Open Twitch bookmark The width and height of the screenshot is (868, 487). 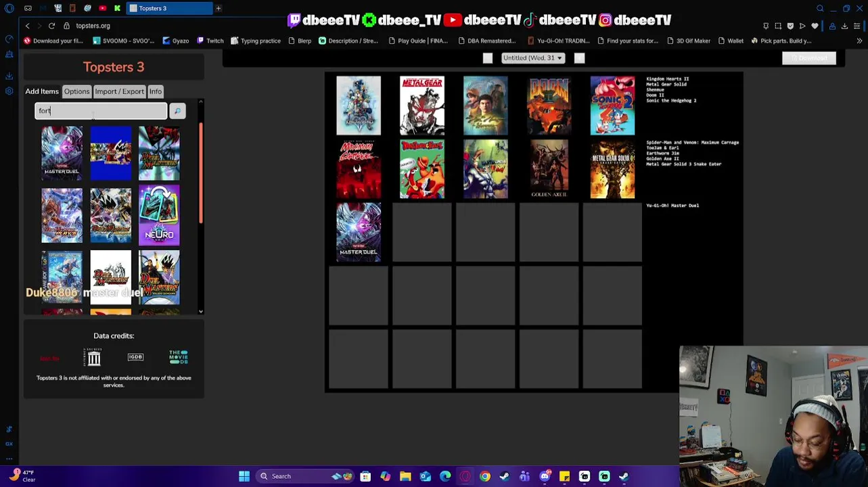coord(210,41)
